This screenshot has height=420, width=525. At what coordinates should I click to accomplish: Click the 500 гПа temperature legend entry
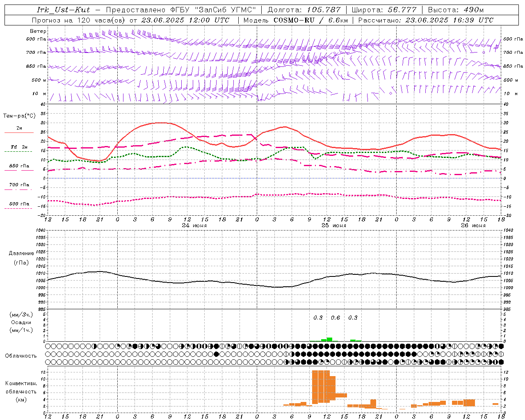point(19,204)
